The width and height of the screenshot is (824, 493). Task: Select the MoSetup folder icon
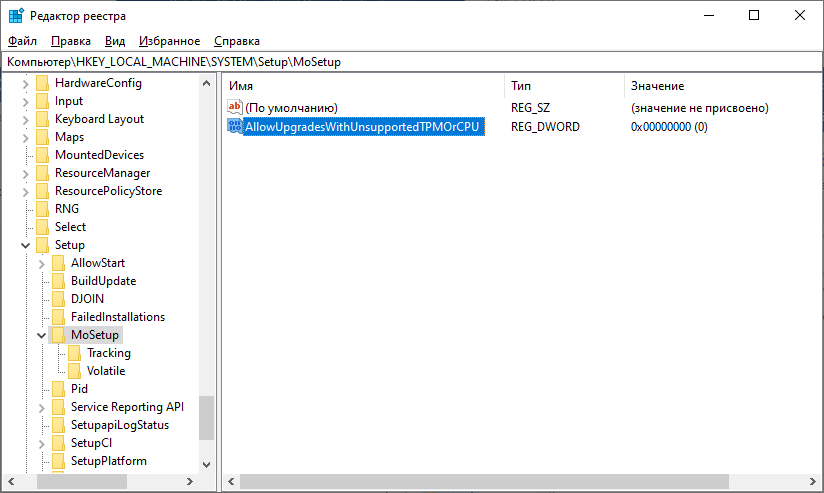(x=58, y=335)
